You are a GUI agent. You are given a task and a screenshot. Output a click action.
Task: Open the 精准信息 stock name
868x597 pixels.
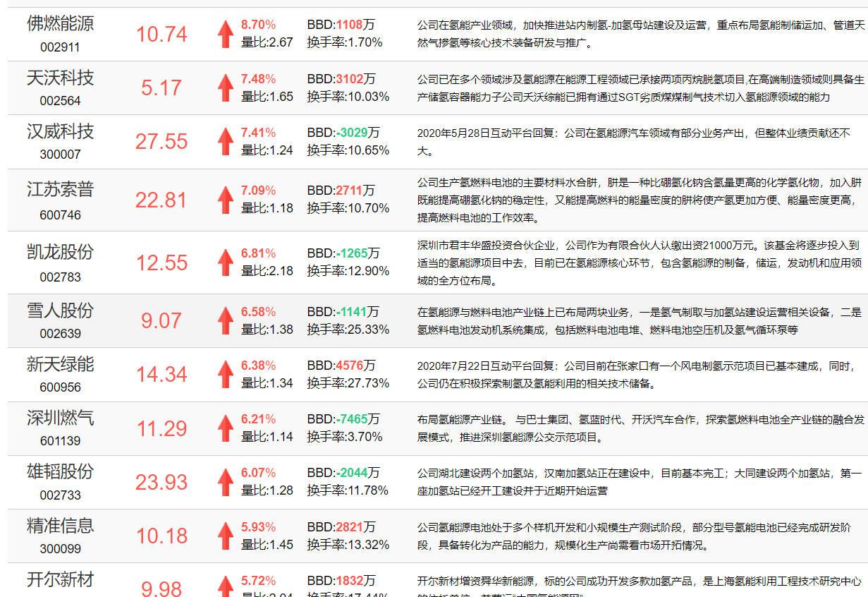[60, 526]
